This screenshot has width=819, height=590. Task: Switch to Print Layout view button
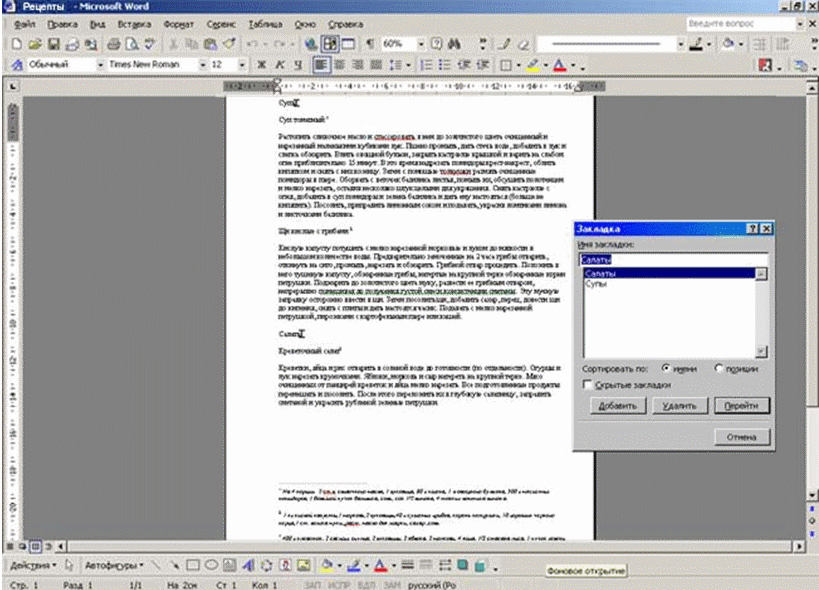tap(35, 547)
